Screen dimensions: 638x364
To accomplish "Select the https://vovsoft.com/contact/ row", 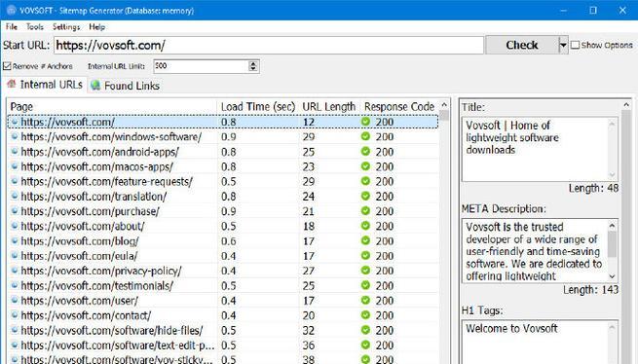I will coord(223,315).
